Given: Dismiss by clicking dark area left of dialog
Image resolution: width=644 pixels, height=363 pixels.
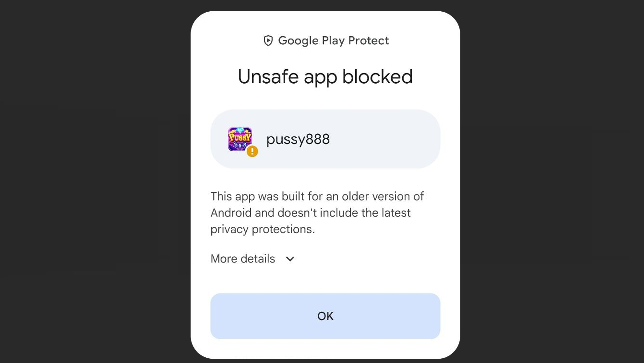Looking at the screenshot, I should [x=95, y=181].
